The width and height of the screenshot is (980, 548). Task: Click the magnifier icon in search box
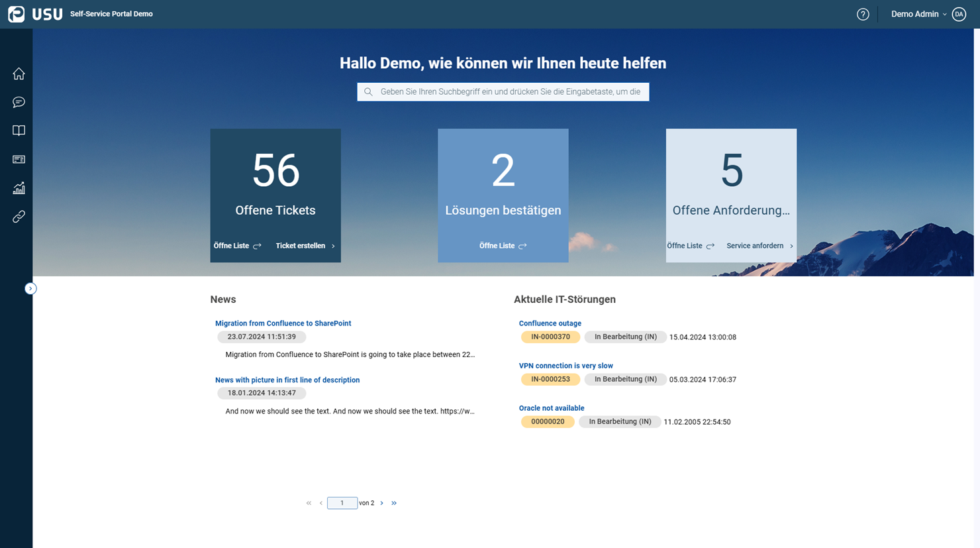coord(368,91)
